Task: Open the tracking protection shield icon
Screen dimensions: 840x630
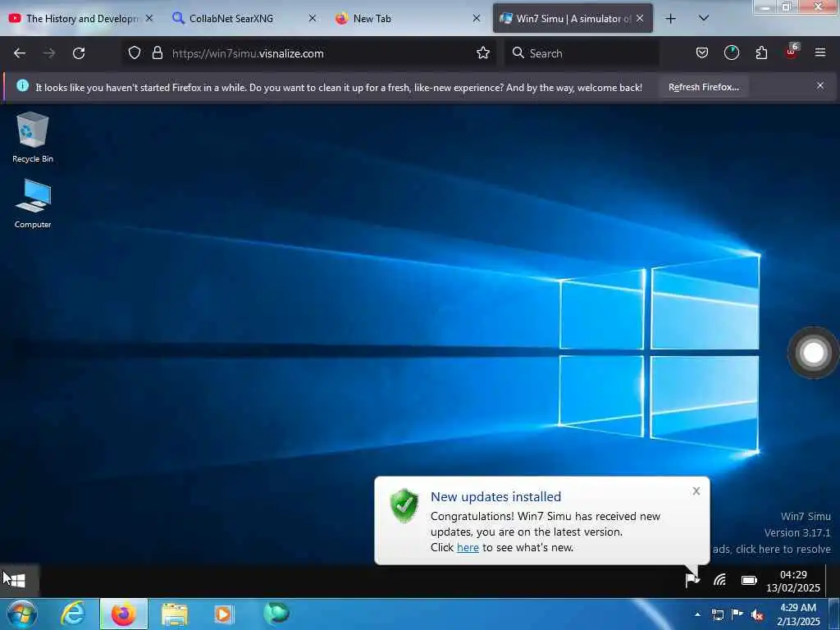Action: (135, 53)
